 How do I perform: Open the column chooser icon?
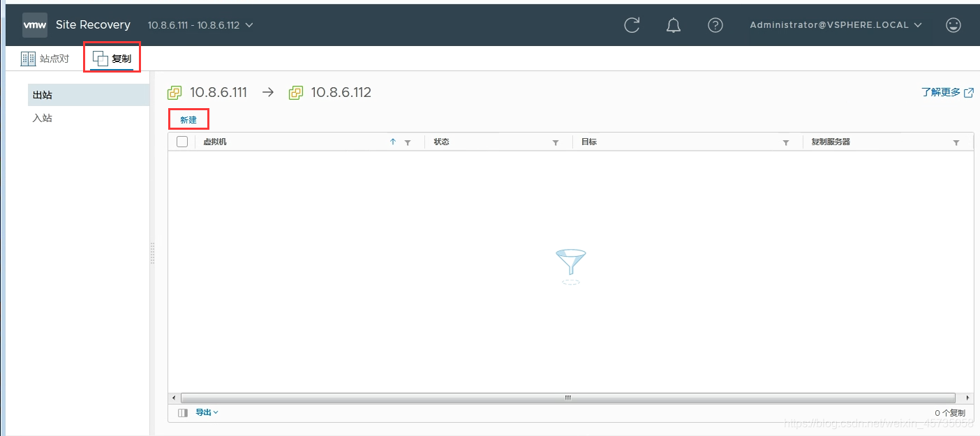183,413
